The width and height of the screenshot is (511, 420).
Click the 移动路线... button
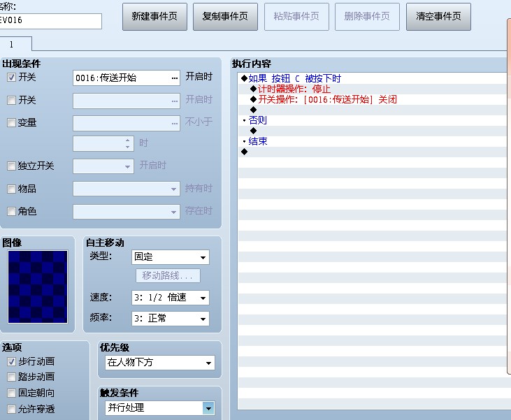(168, 275)
